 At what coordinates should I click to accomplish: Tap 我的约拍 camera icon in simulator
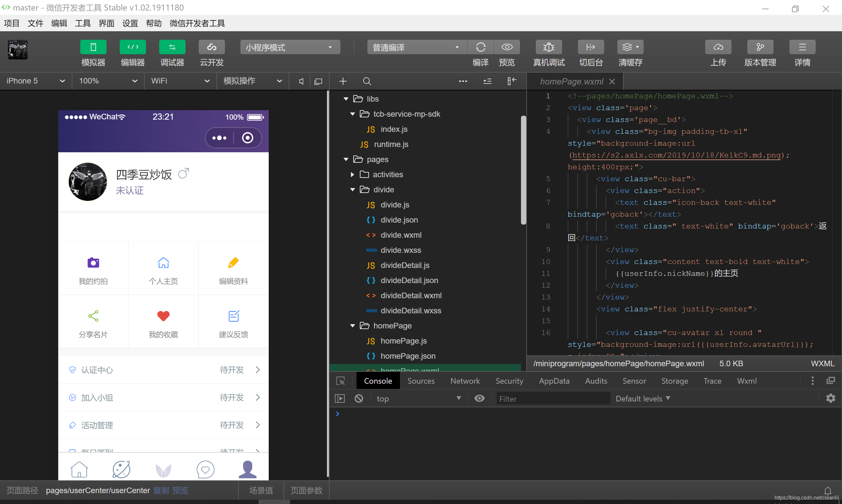pyautogui.click(x=93, y=263)
